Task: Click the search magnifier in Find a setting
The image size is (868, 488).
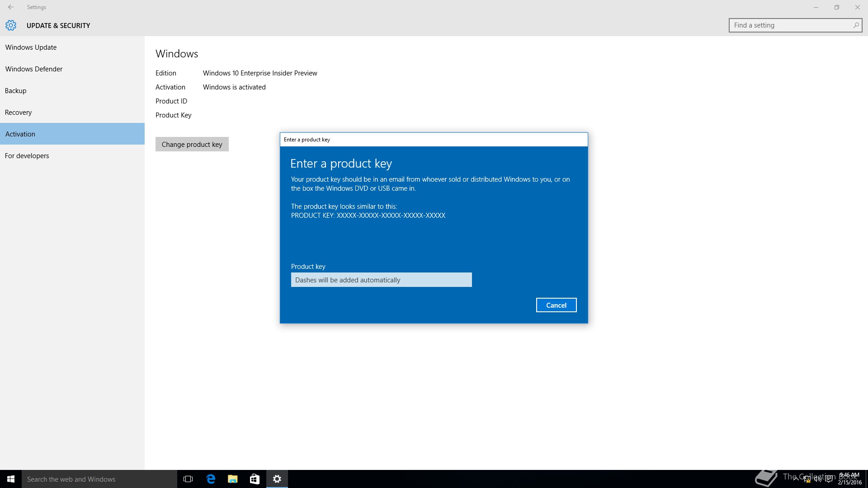Action: tap(856, 25)
